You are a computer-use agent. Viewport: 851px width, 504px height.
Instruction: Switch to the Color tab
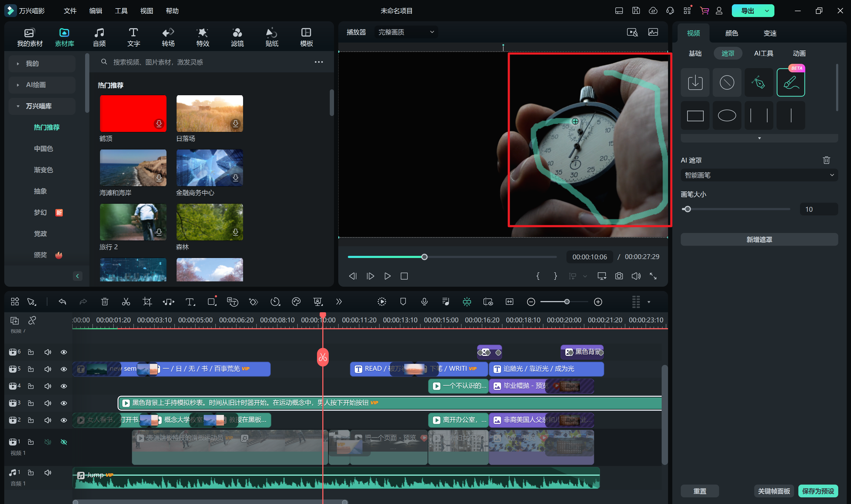pyautogui.click(x=732, y=33)
